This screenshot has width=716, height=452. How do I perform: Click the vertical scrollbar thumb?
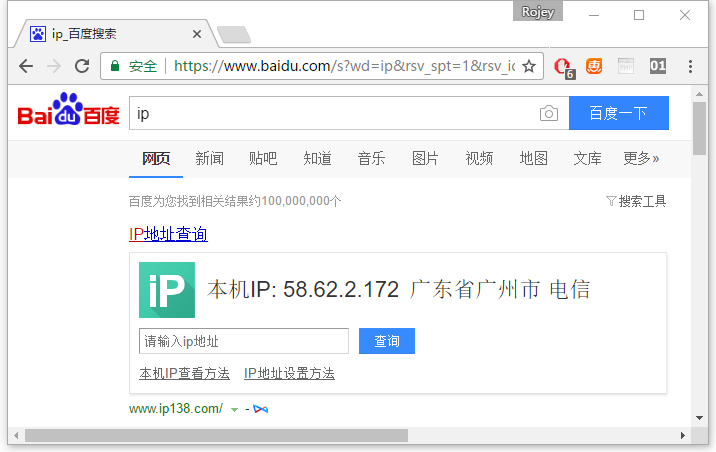click(x=699, y=129)
